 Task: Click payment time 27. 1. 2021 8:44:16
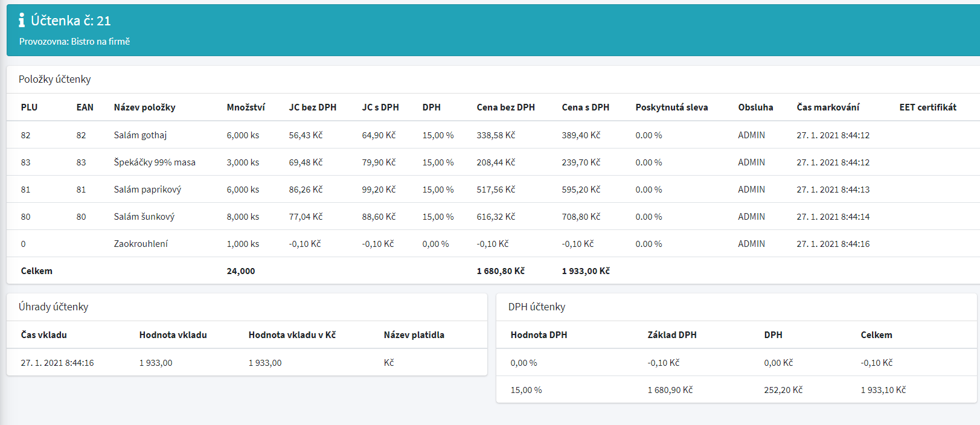57,363
